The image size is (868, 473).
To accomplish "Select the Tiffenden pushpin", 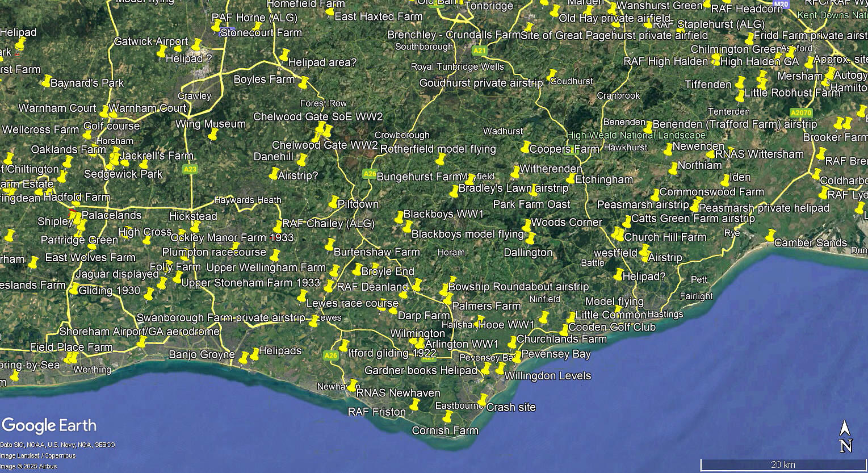I will click(x=740, y=83).
